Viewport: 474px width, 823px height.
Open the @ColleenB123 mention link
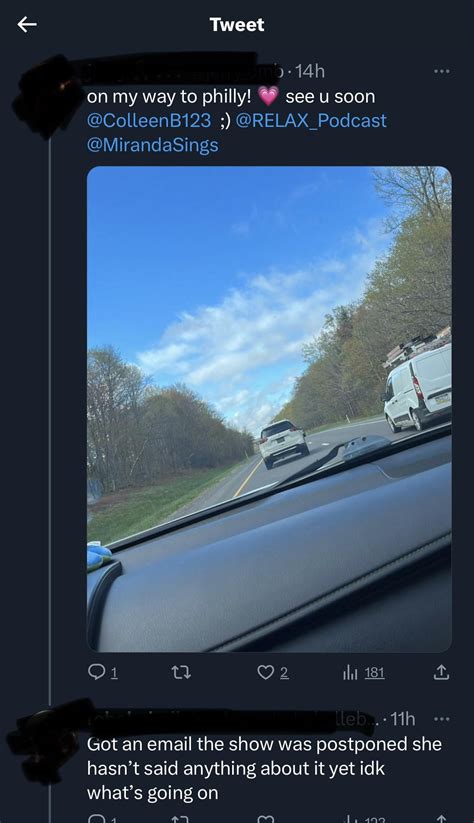(149, 120)
